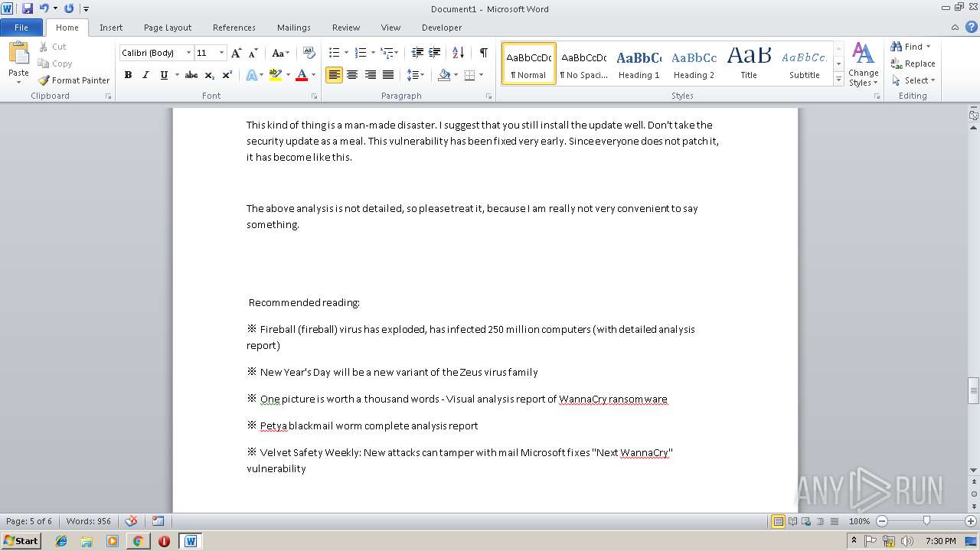
Task: Click the text highlight color button
Action: click(276, 75)
